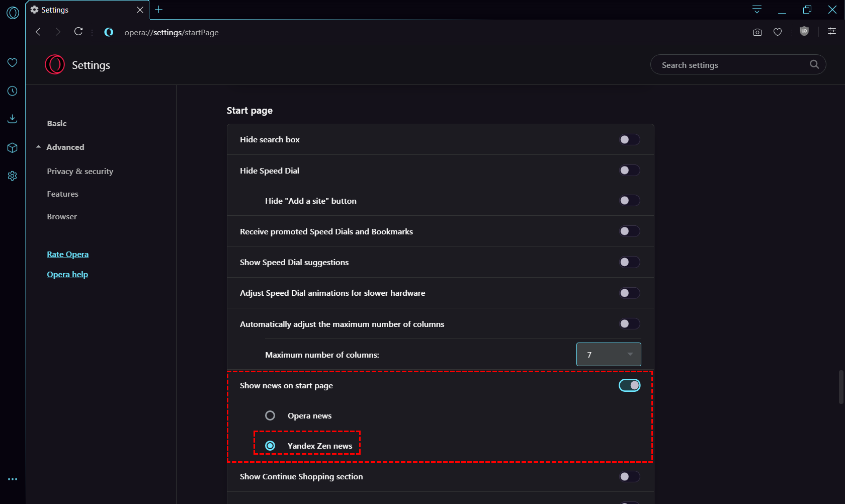Go forward with the forward arrow
This screenshot has width=845, height=504.
(58, 32)
